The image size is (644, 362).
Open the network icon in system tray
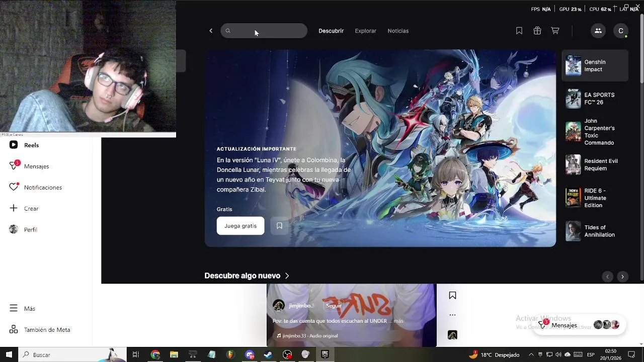pos(549,354)
